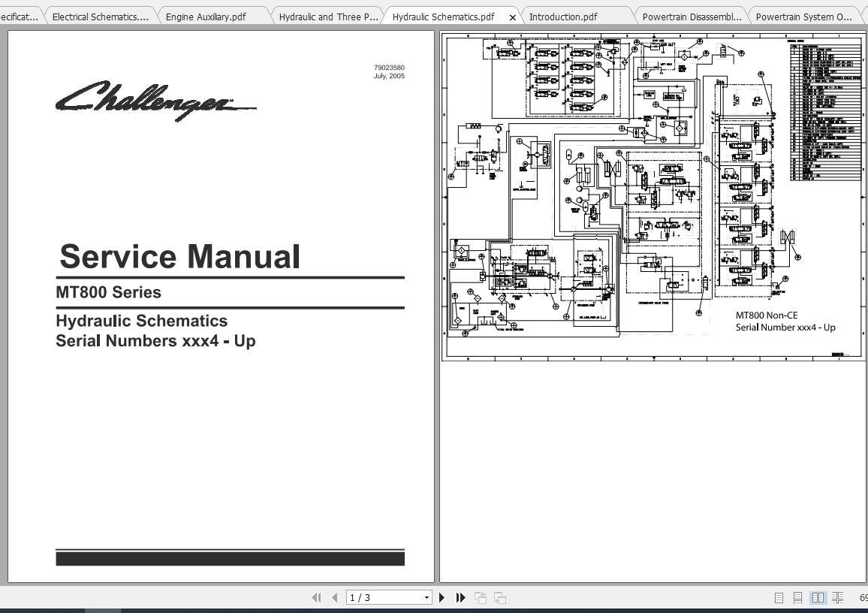Screen dimensions: 868x613
Task: Switch to Electrical Schematics tab
Action: click(x=100, y=17)
